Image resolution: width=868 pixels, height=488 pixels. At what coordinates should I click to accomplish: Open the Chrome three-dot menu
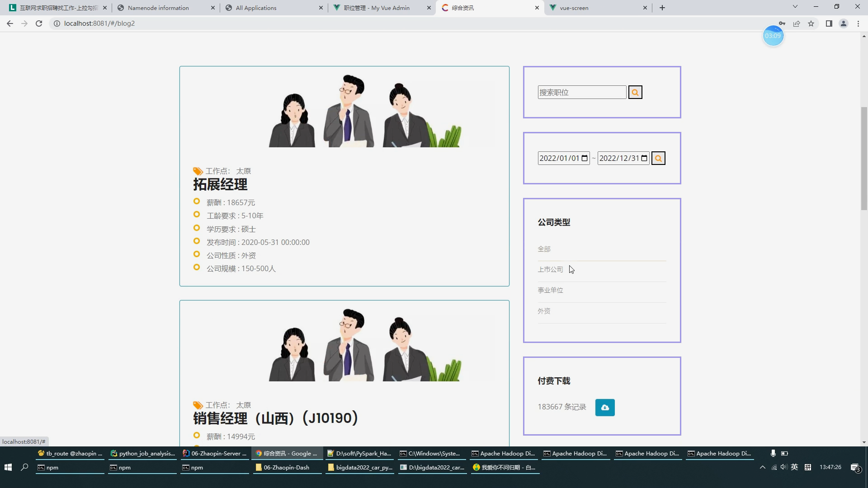click(x=858, y=23)
